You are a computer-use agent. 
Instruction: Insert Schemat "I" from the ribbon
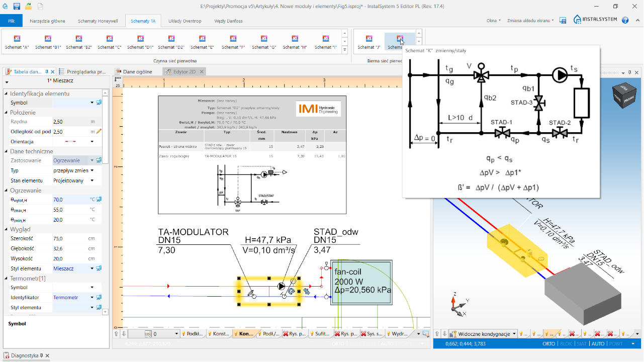click(326, 42)
